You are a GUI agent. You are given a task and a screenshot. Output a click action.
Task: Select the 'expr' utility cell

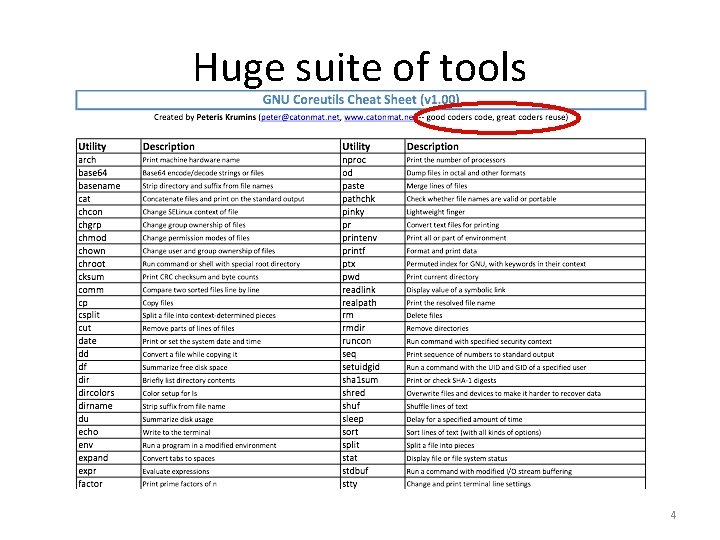(108, 471)
